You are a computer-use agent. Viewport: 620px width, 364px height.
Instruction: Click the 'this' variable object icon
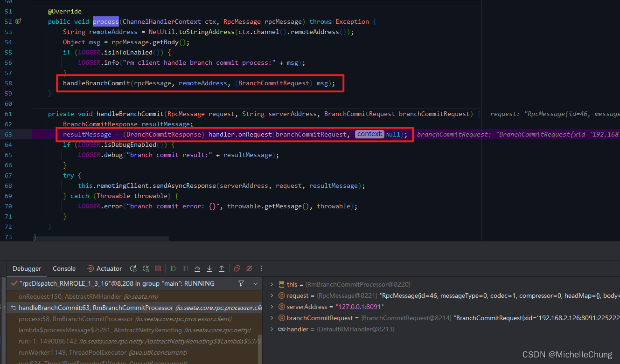pos(281,284)
